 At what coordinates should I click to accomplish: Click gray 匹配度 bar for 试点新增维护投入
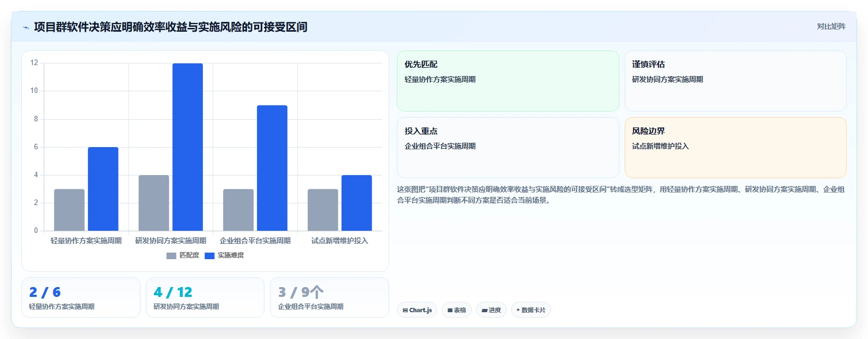[323, 210]
